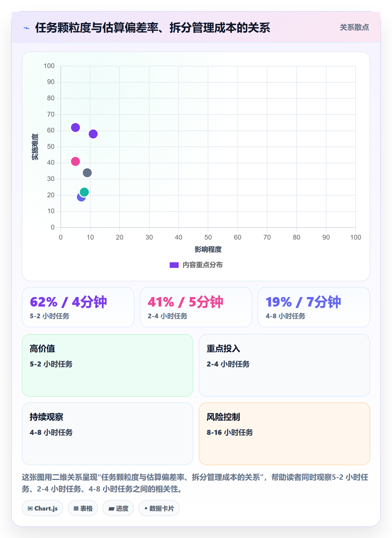
Task: Click the pink scatter point near 41
Action: [x=75, y=161]
